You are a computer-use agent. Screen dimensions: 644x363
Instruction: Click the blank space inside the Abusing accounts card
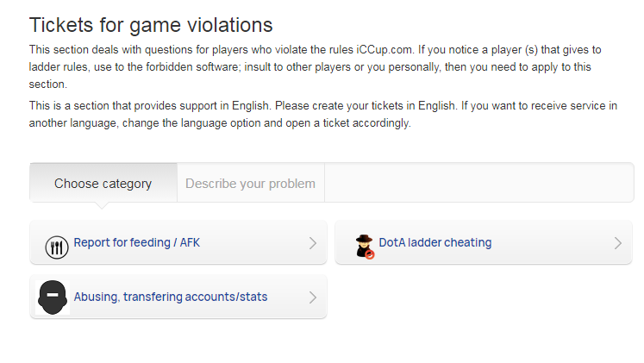287,297
